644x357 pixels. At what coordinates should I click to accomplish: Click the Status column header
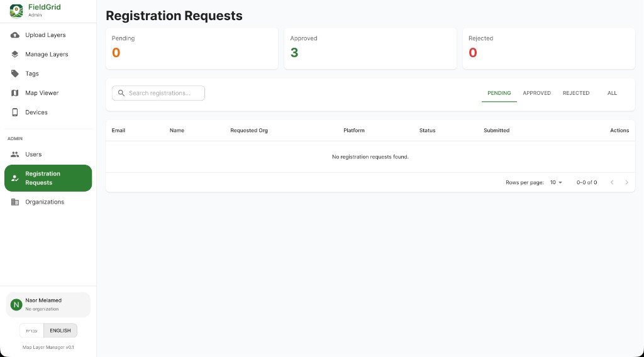tap(427, 131)
